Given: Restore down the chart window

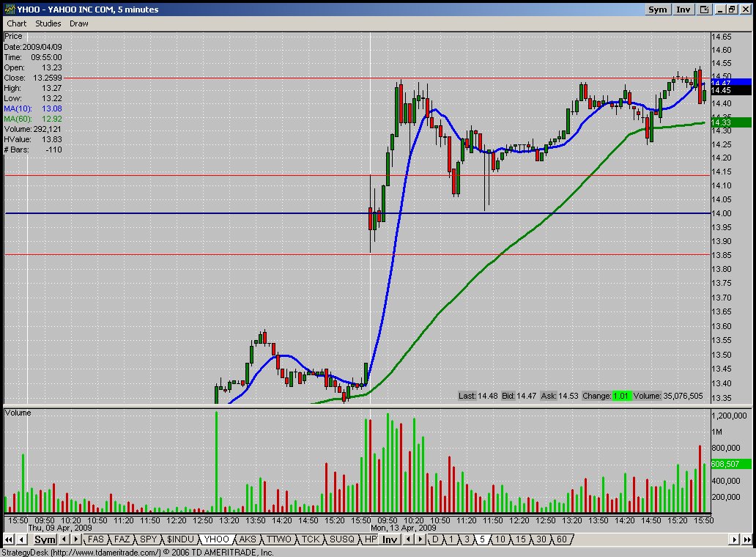Looking at the screenshot, I should click(732, 10).
